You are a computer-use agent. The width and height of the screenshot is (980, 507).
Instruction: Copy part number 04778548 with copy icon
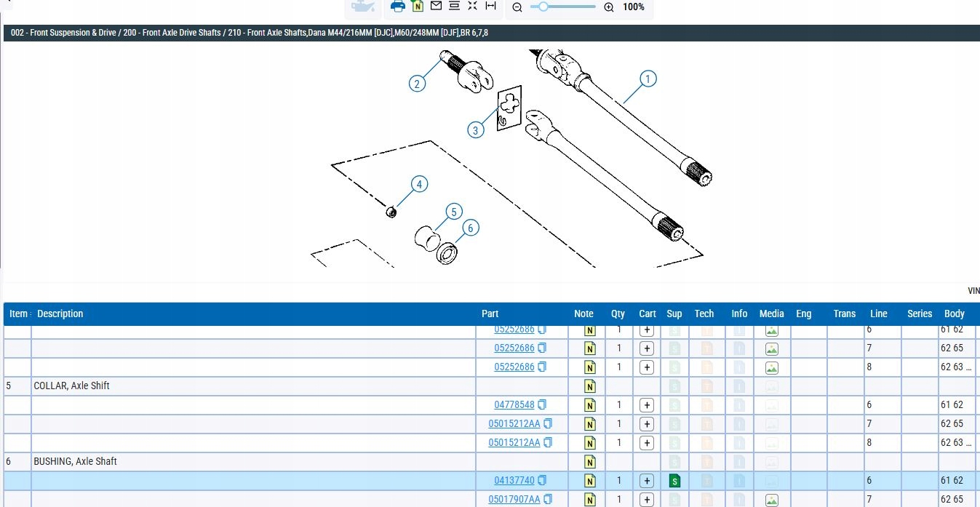[542, 405]
